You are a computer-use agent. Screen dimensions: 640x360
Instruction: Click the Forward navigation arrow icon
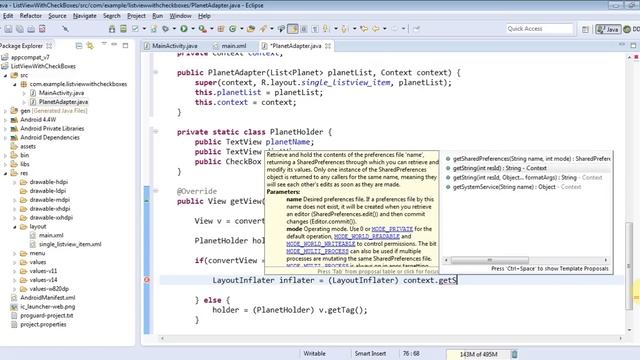coord(394,29)
